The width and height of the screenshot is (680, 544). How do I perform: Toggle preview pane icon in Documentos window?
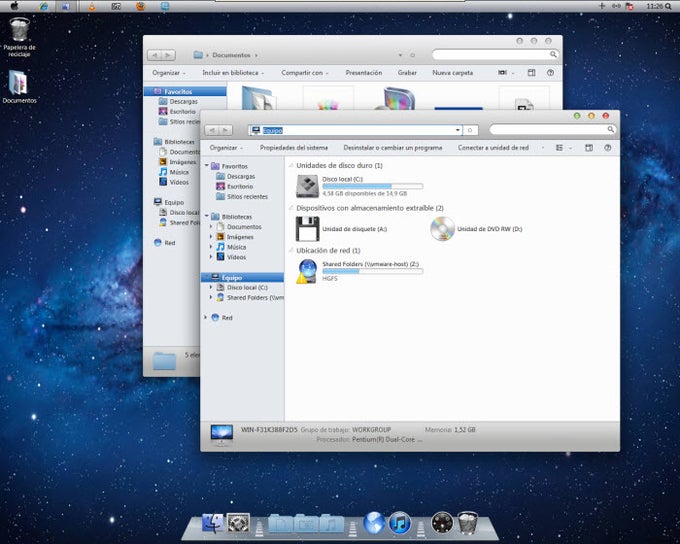pos(531,73)
